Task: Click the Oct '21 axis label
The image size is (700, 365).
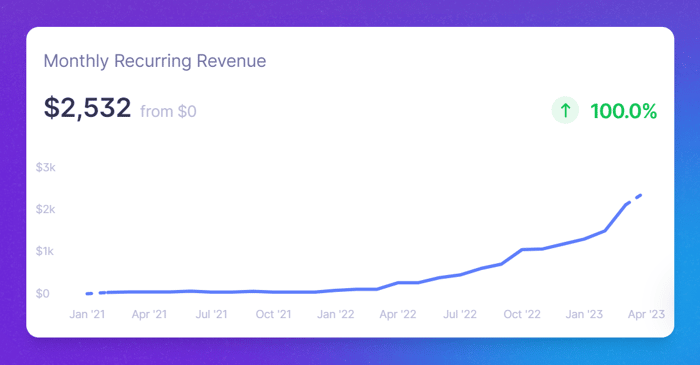Action: (x=273, y=314)
